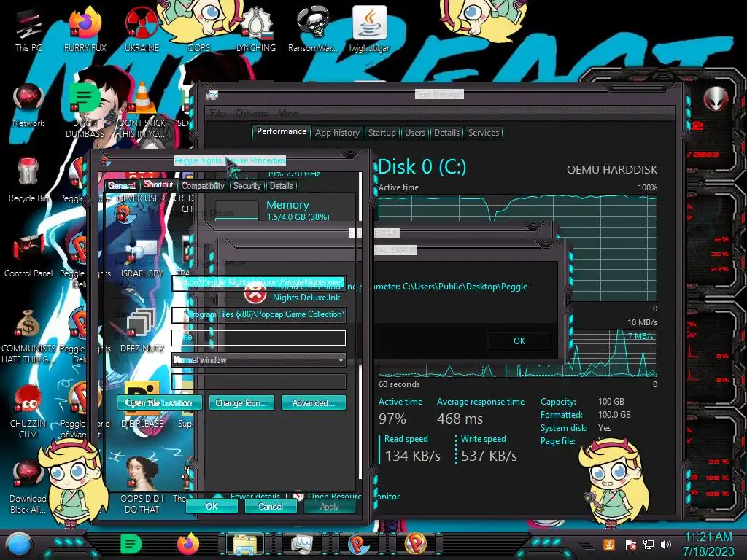Open the Task Manager View menu

coord(289,113)
